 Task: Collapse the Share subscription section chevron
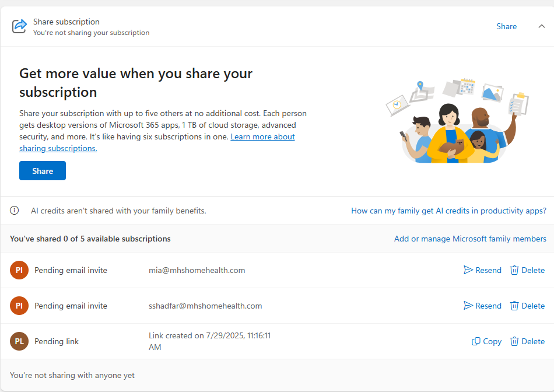(x=541, y=26)
